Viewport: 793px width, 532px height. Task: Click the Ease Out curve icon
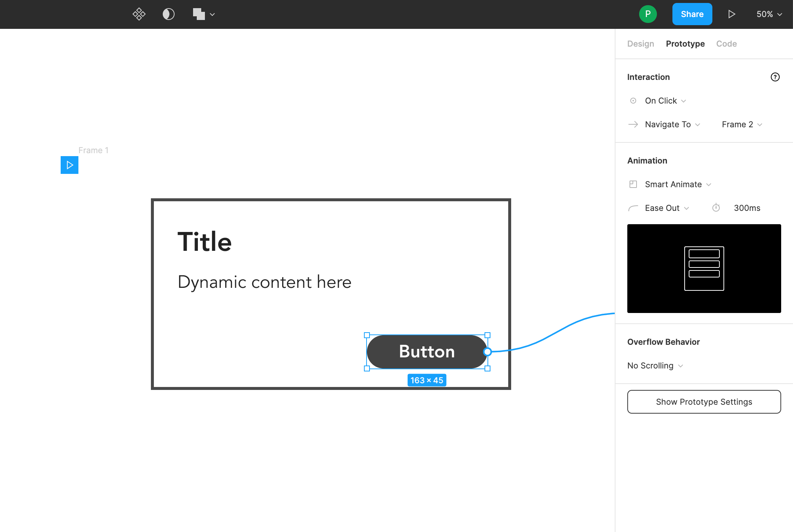pyautogui.click(x=633, y=208)
